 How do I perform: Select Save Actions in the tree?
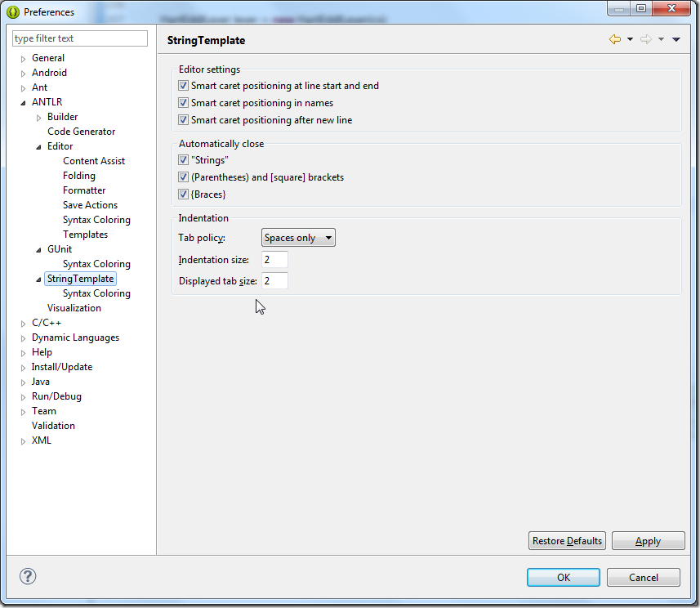coord(90,205)
